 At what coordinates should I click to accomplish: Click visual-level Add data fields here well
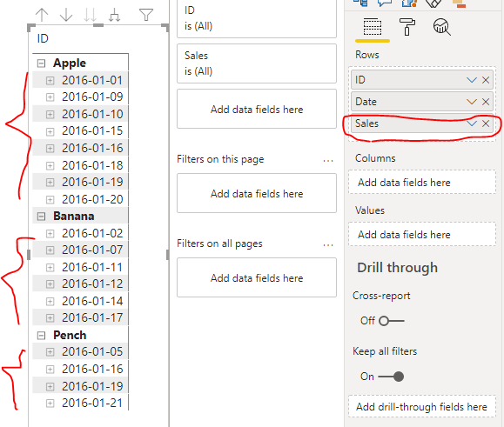click(x=257, y=109)
